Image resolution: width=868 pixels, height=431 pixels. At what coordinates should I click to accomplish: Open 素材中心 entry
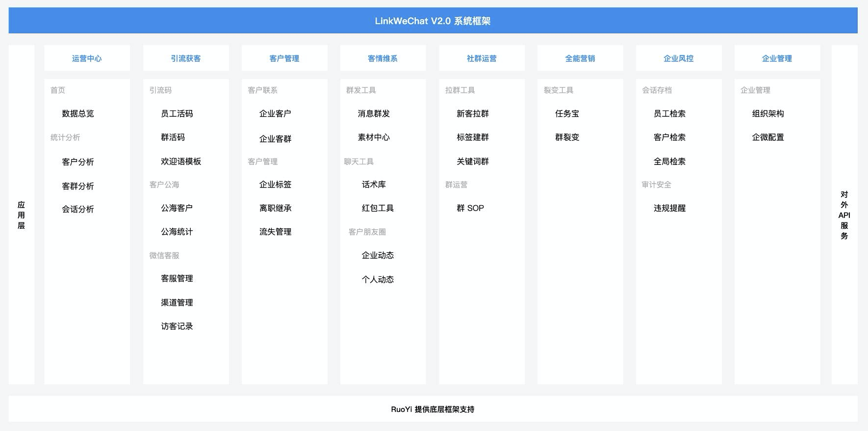[x=374, y=137]
